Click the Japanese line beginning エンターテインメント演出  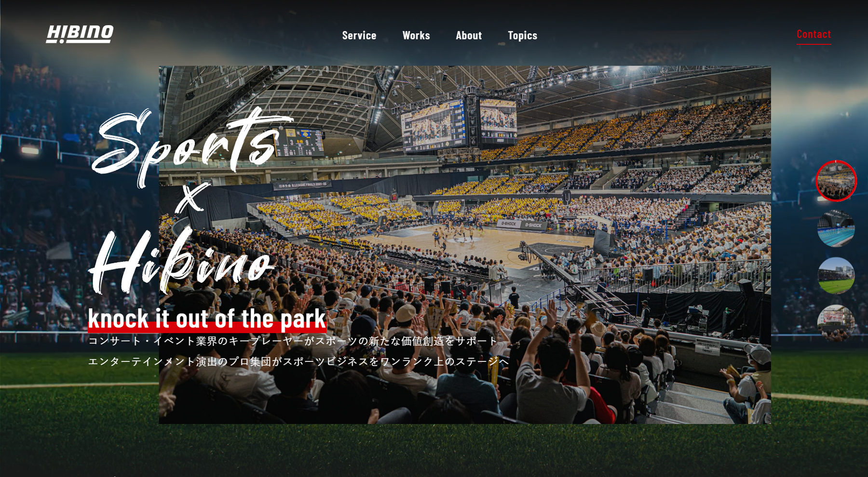pos(298,361)
